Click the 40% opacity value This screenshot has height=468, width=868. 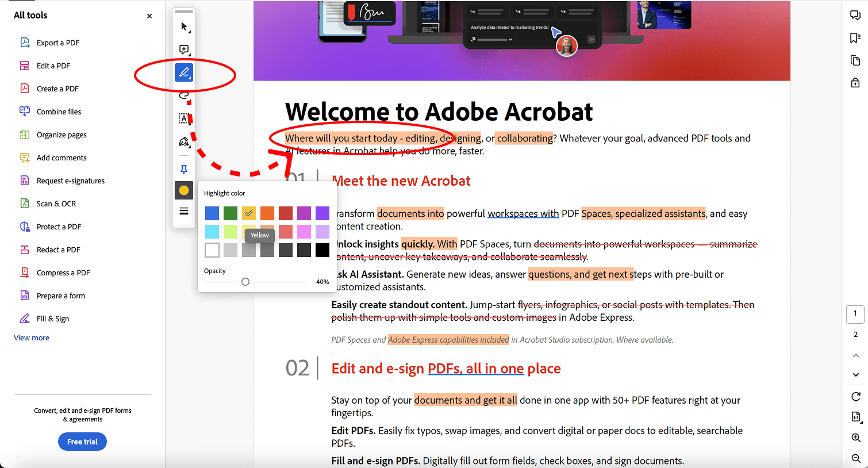click(322, 282)
